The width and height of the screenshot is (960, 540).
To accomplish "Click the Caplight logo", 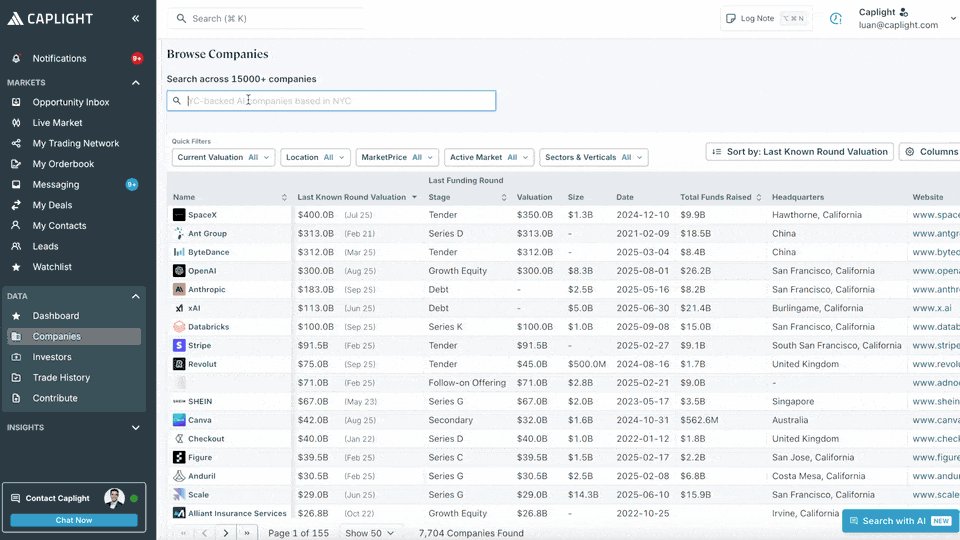I will click(x=50, y=18).
